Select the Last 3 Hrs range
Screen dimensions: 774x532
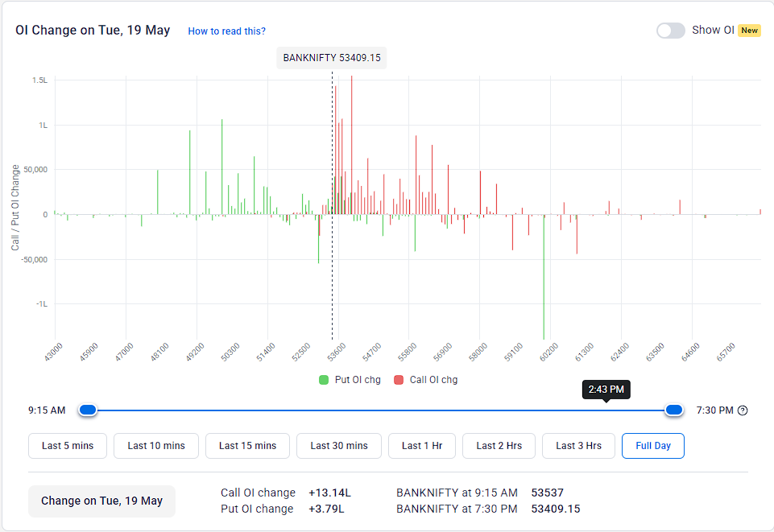pyautogui.click(x=578, y=446)
